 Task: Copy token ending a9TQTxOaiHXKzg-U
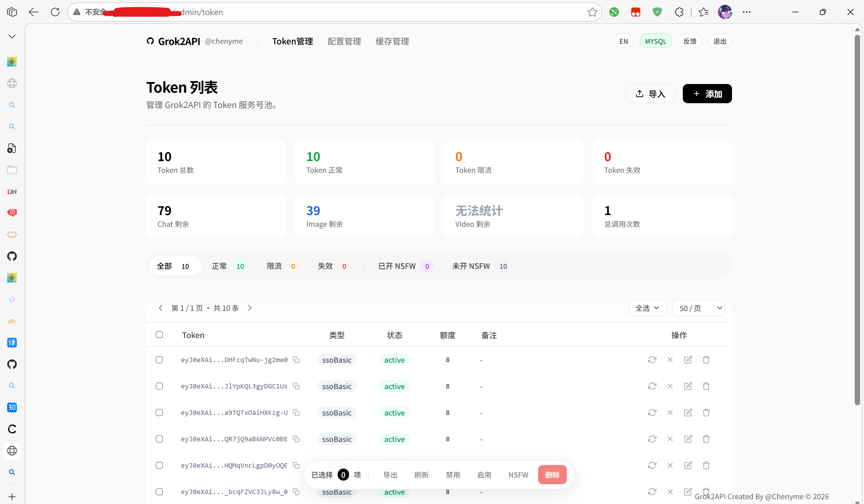point(296,412)
